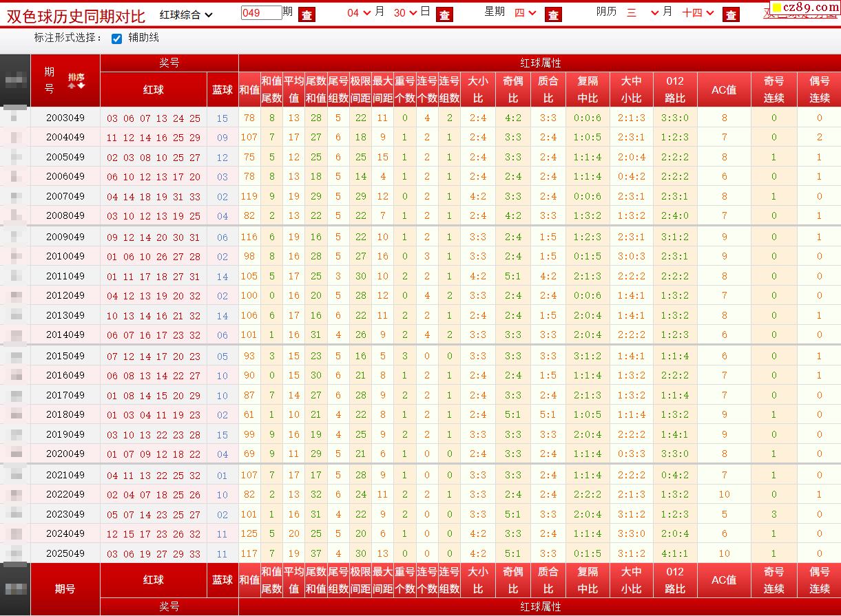841x616 pixels.
Task: Click the 蓝球 column header at top
Action: click(x=222, y=89)
